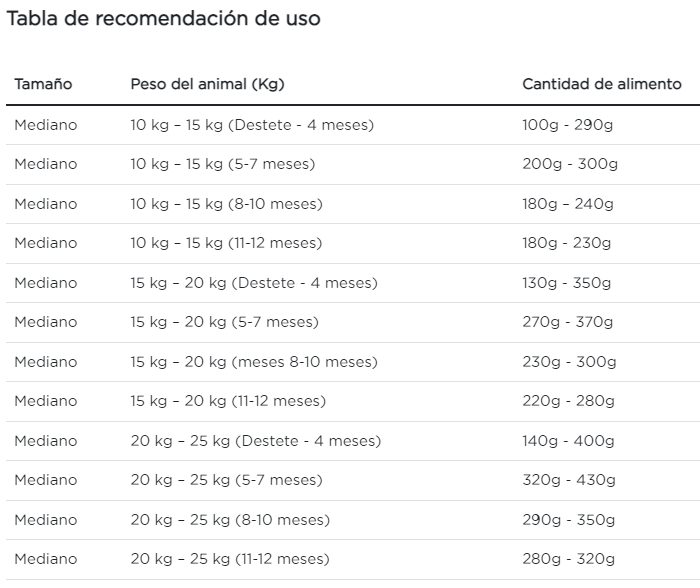Click the '200g - 300g' amount cell
700x588 pixels.
tap(570, 164)
